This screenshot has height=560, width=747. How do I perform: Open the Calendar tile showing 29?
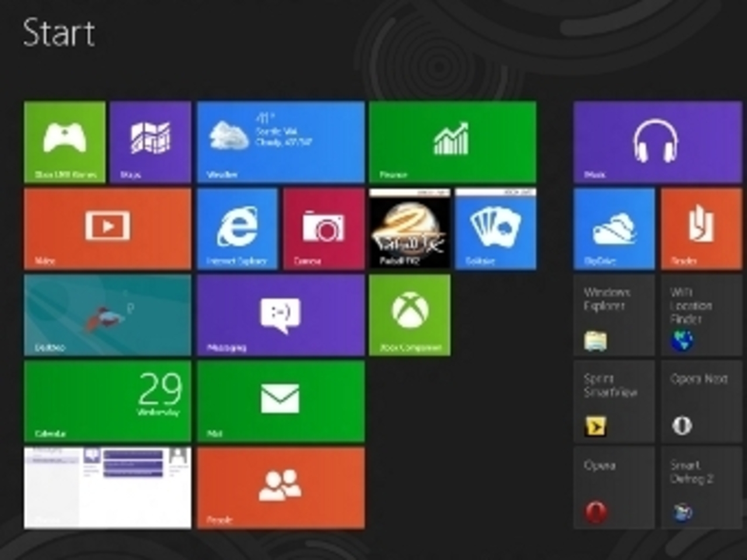point(107,401)
